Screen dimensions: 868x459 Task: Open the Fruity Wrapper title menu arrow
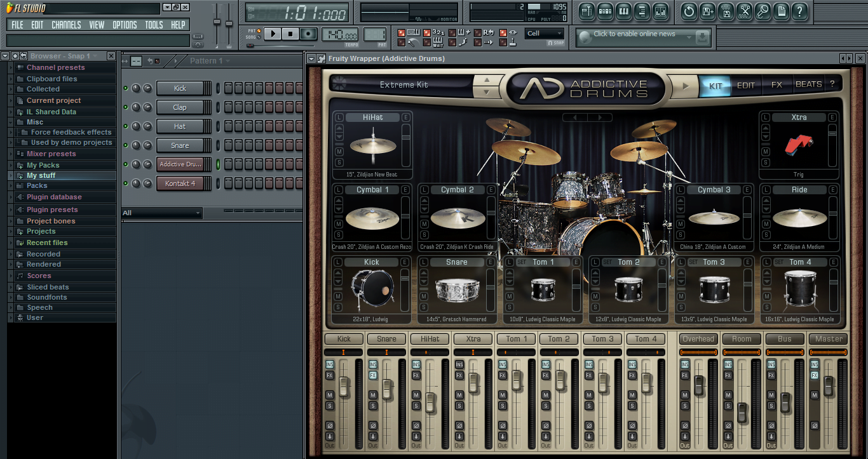pyautogui.click(x=312, y=58)
